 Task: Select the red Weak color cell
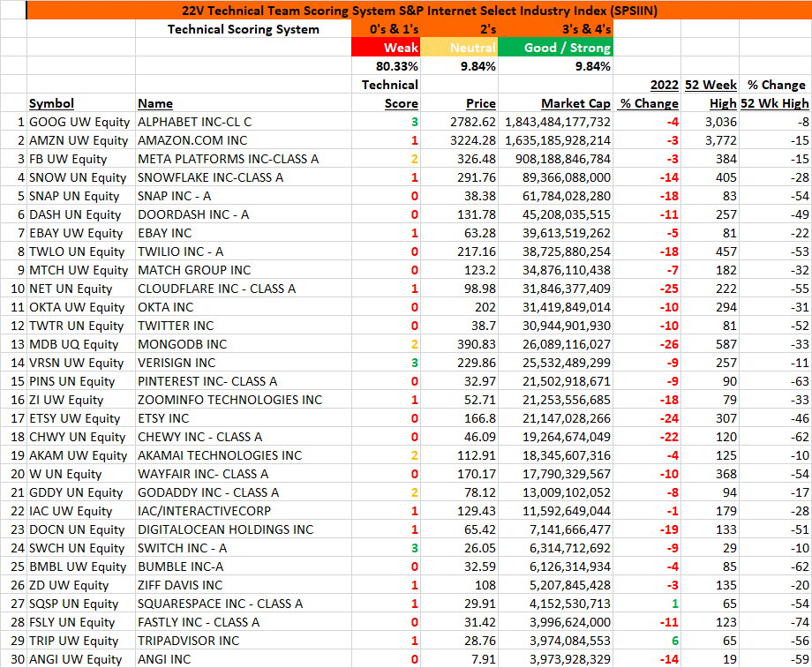point(386,48)
